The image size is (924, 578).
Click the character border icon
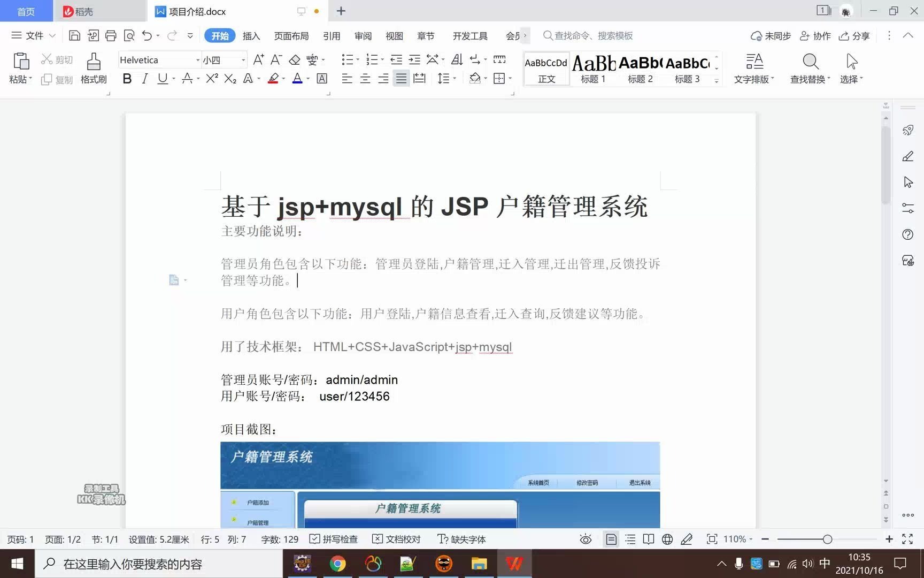click(x=322, y=79)
